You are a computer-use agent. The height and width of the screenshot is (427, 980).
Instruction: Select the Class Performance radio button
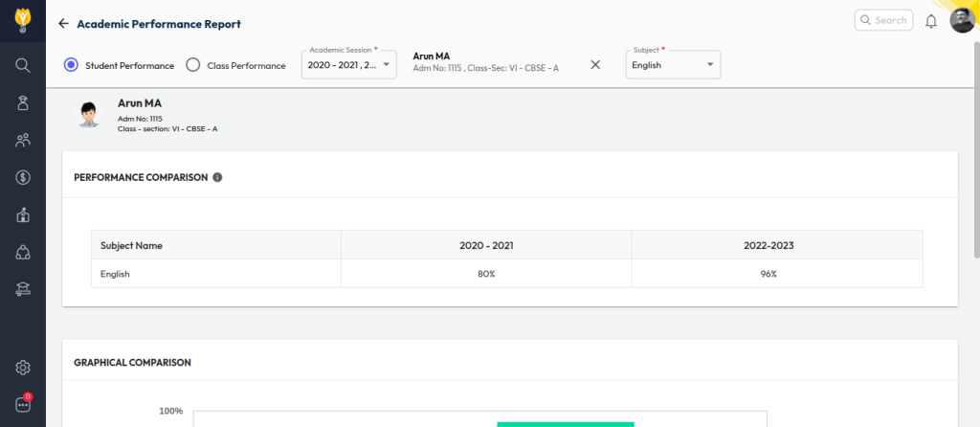coord(192,65)
